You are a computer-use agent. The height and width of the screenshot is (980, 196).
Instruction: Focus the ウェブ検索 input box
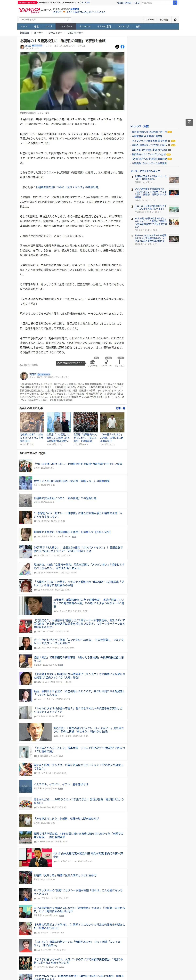pyautogui.click(x=157, y=3)
